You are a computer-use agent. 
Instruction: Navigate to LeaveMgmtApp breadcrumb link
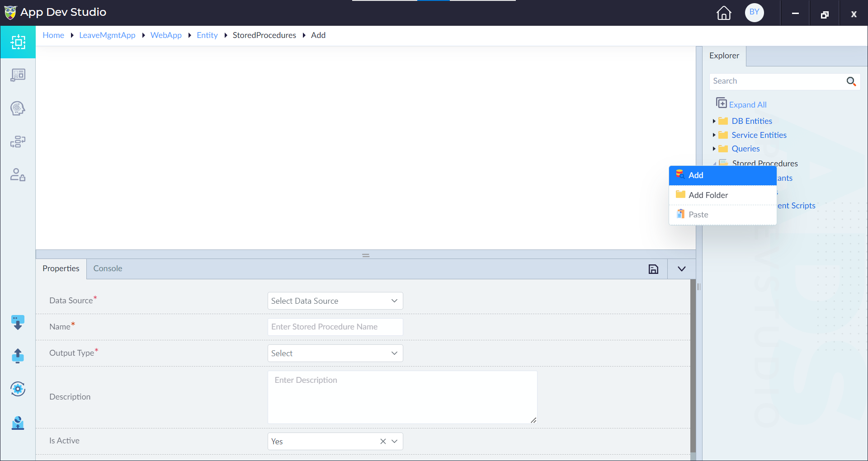107,35
